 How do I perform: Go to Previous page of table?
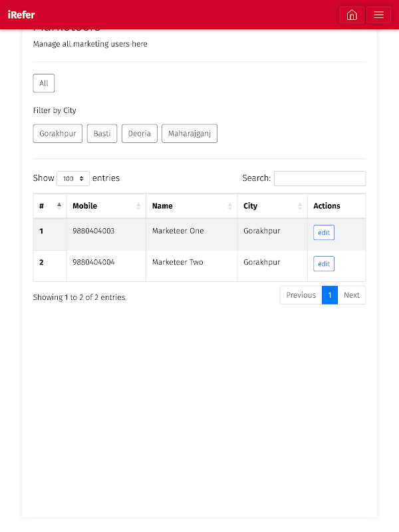click(301, 295)
